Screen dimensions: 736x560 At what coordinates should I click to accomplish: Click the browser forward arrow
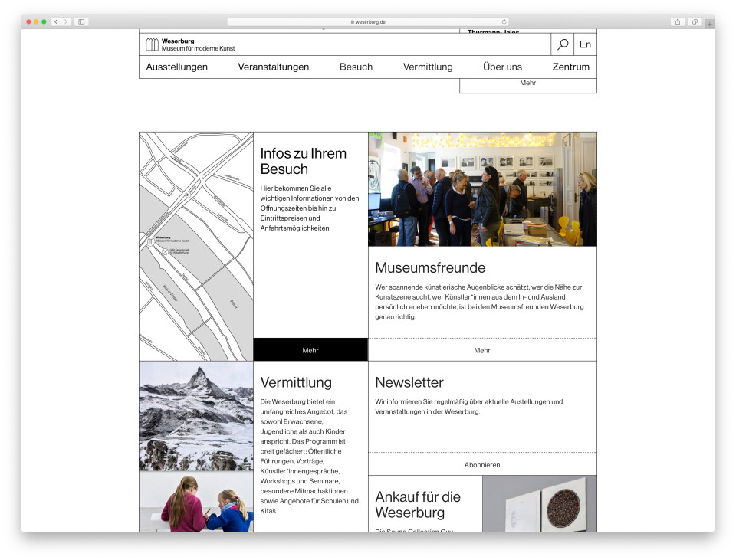[64, 22]
